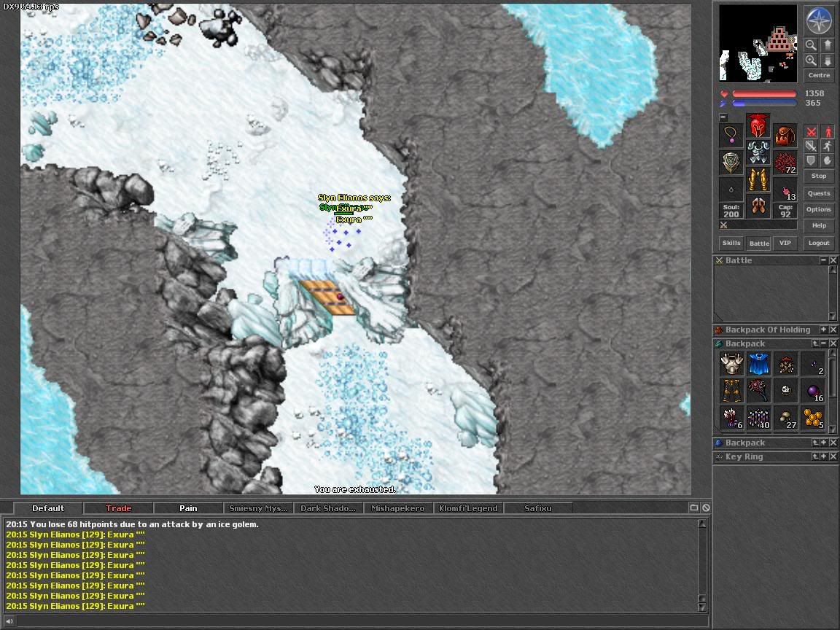Screen dimensions: 840x630
Task: Go up one level in open Backpack
Action: [x=815, y=343]
